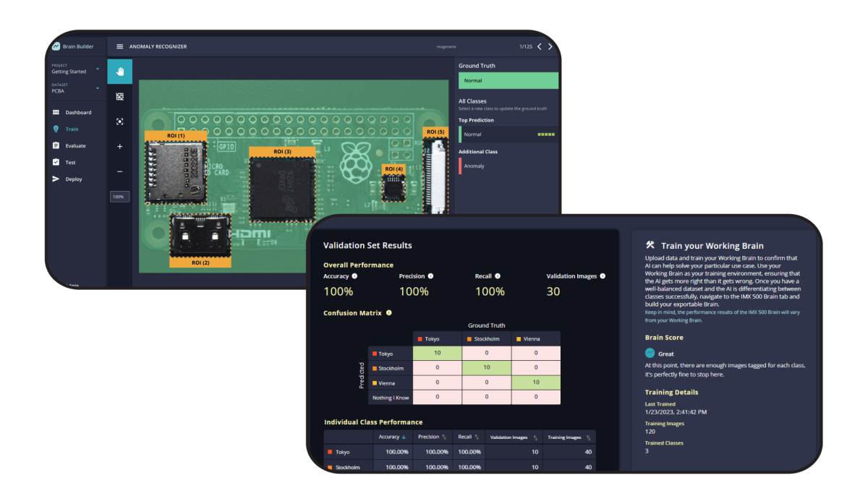Sort the Precision column

pos(445,437)
